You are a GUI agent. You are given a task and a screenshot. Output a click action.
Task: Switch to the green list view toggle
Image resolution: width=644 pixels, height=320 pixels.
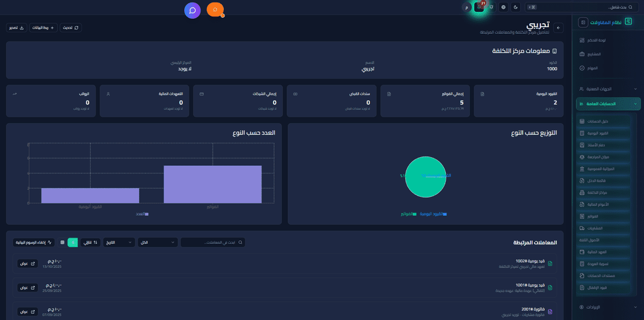(x=73, y=243)
